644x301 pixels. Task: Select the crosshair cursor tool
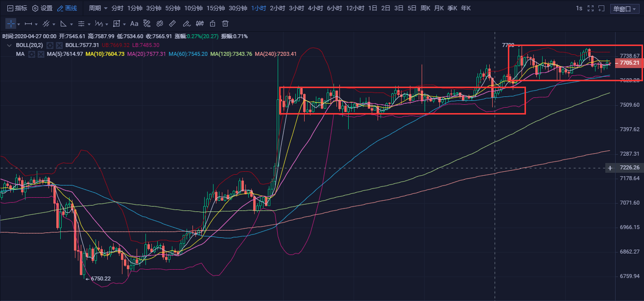11,23
